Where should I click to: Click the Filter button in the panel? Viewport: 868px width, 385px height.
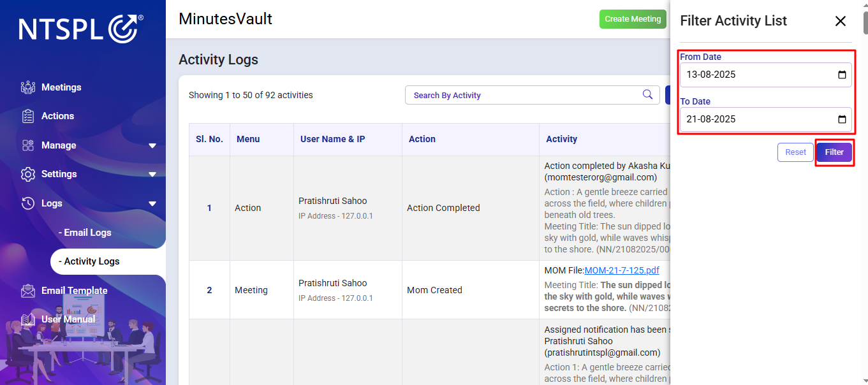tap(834, 152)
